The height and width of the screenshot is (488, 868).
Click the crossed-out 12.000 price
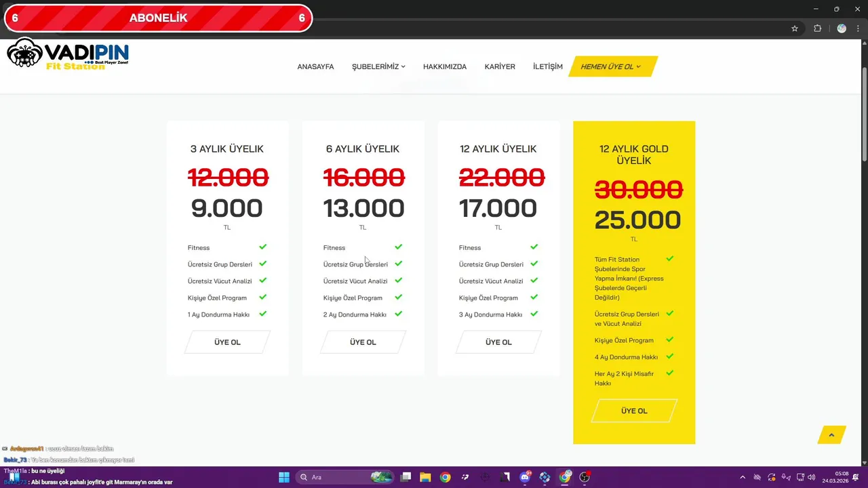click(228, 178)
